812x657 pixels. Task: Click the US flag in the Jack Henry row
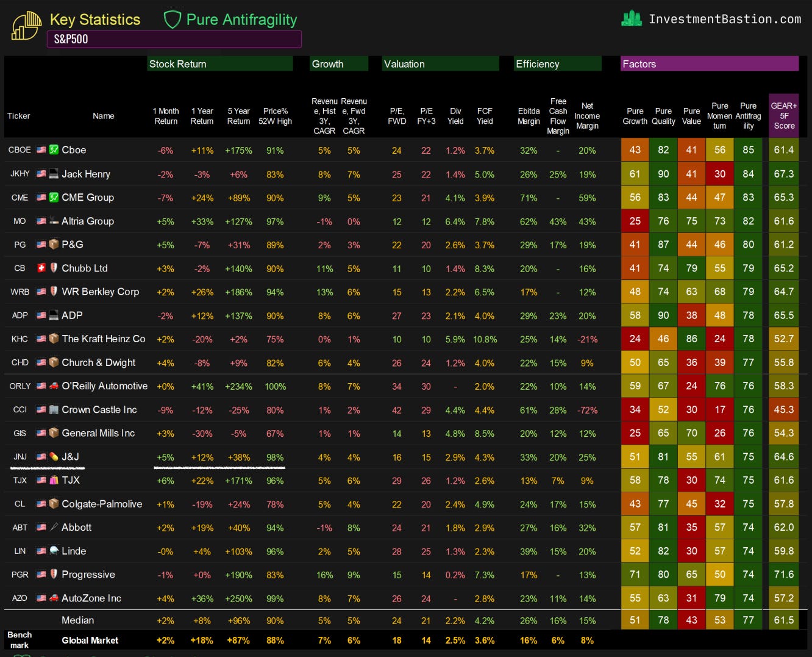41,174
